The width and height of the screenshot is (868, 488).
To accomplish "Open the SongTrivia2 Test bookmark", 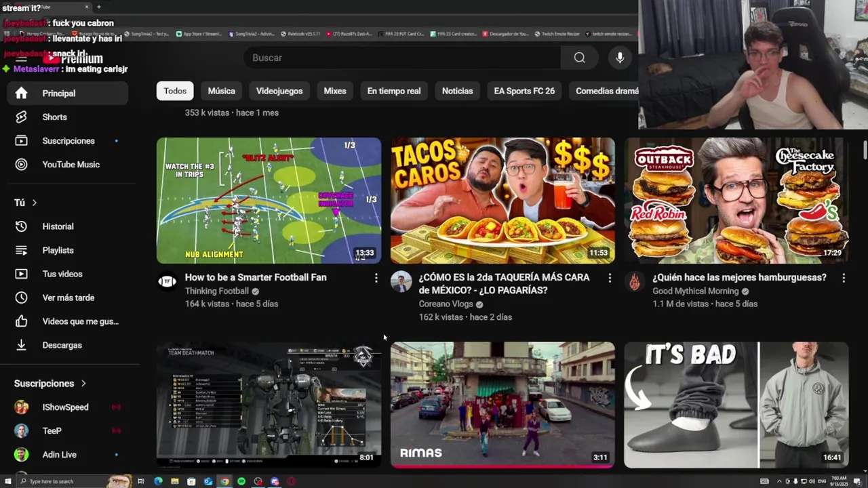I will [x=146, y=33].
